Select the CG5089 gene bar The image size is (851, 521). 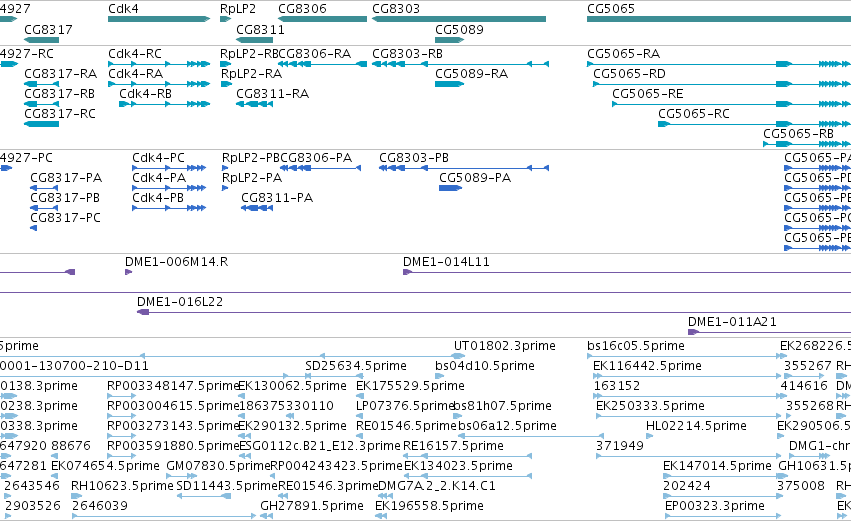pyautogui.click(x=449, y=40)
